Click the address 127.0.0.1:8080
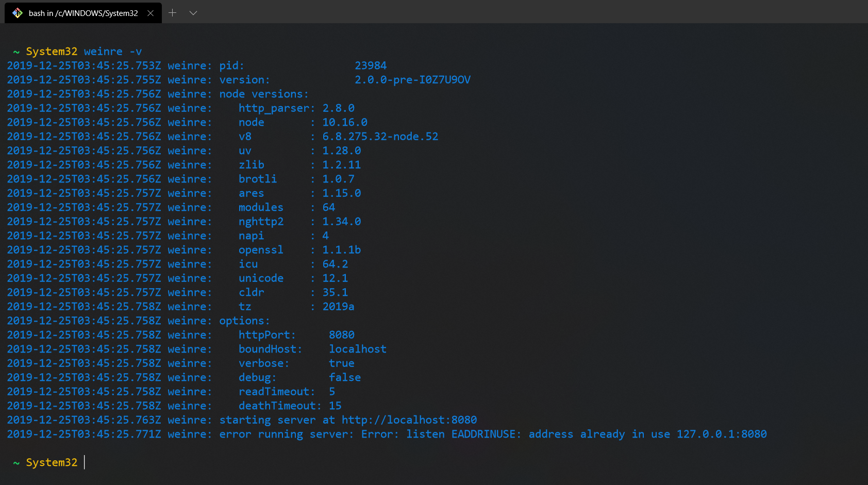The height and width of the screenshot is (485, 868). pyautogui.click(x=722, y=434)
